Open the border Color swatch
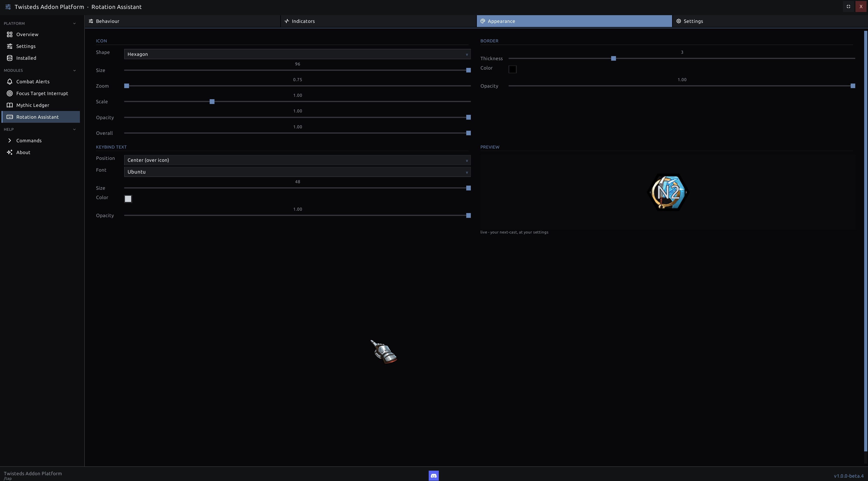Viewport: 868px width, 481px height. click(512, 69)
